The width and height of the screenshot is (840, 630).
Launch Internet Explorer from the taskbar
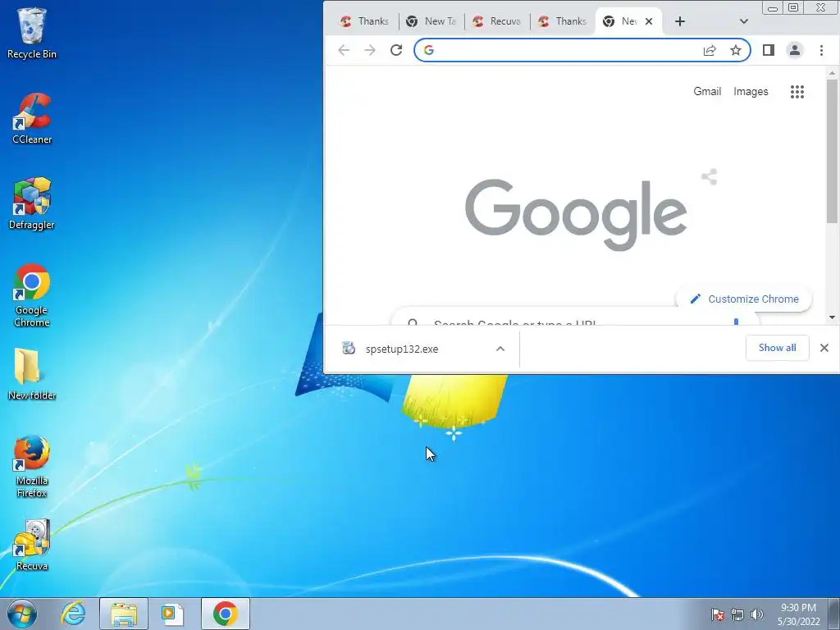73,614
